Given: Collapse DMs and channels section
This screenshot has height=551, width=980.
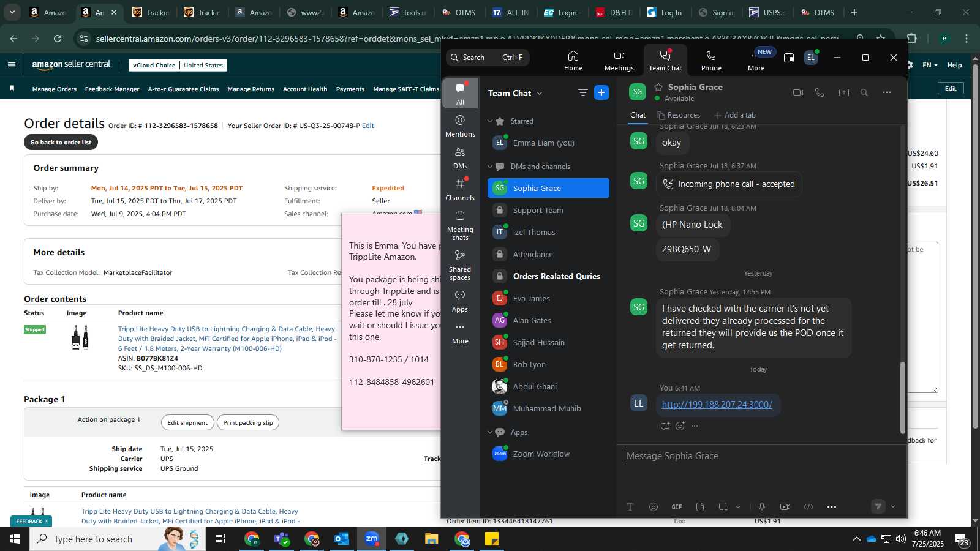Looking at the screenshot, I should tap(490, 167).
